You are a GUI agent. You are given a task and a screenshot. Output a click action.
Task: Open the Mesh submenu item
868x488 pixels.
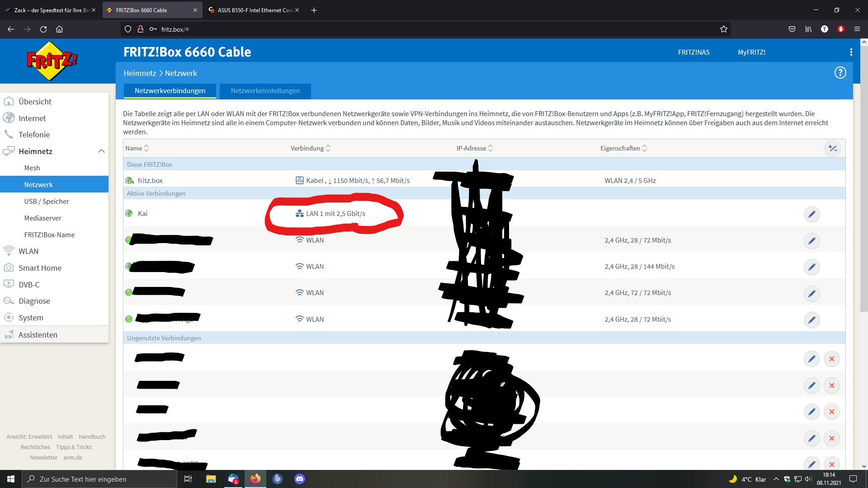(32, 168)
